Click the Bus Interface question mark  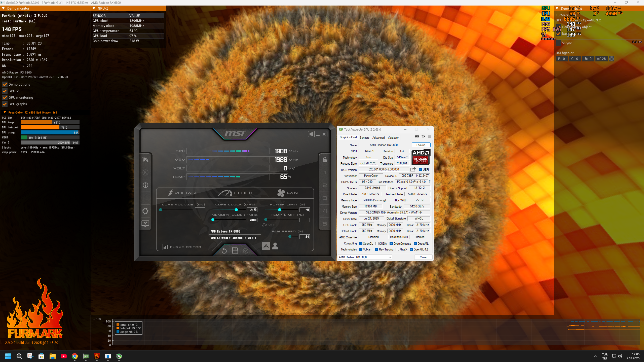(x=429, y=182)
